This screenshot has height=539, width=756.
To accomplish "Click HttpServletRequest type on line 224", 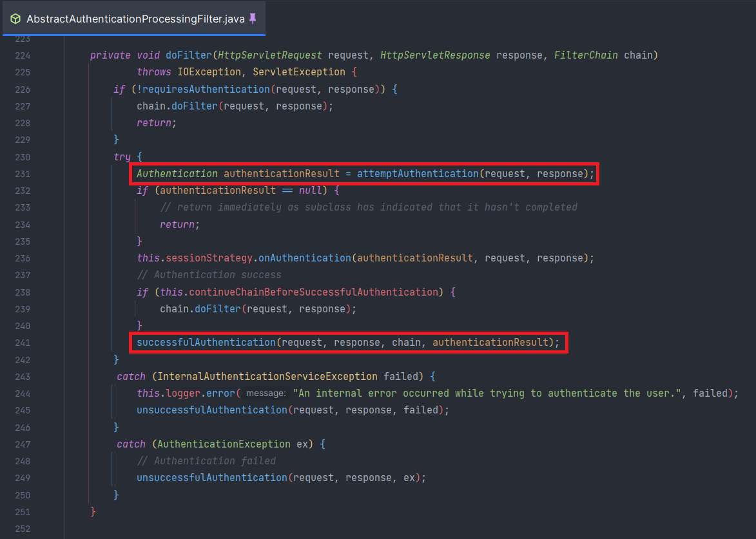I will click(270, 55).
